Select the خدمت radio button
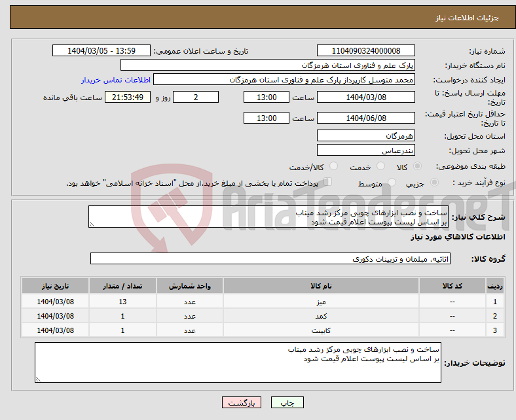Viewport: 516px width, 420px height. [x=380, y=166]
